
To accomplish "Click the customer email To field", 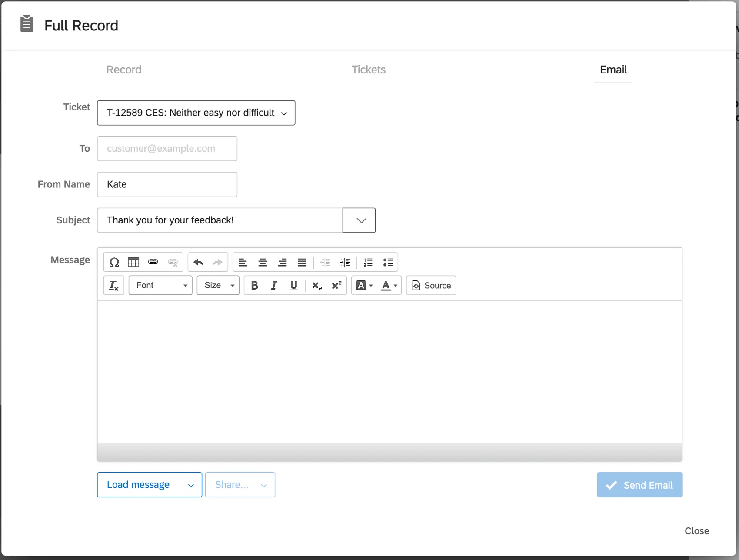I will pos(167,148).
